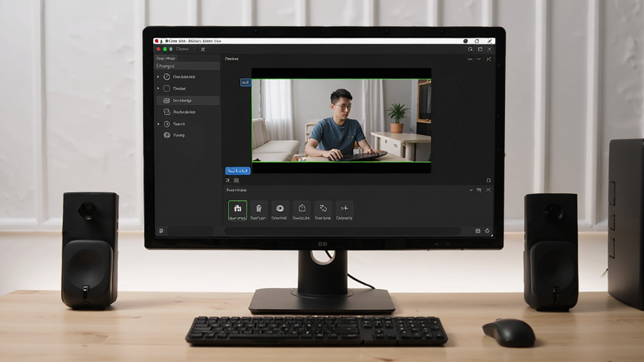The width and height of the screenshot is (644, 362).
Task: Click the pop-out icon in the dark toolbar
Action: tap(470, 49)
